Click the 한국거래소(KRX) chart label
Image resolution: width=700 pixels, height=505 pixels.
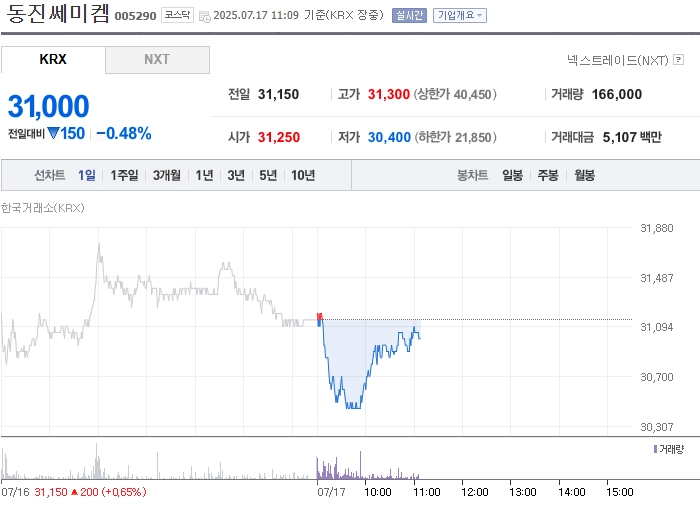[42, 208]
